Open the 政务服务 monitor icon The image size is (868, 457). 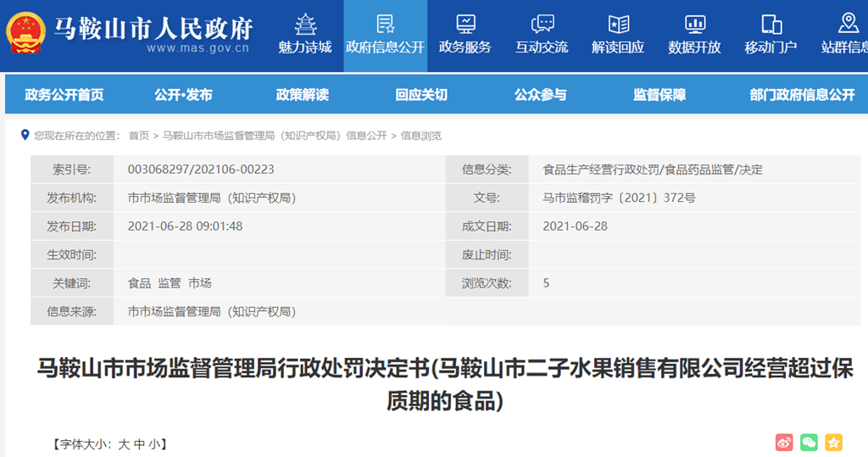point(465,23)
